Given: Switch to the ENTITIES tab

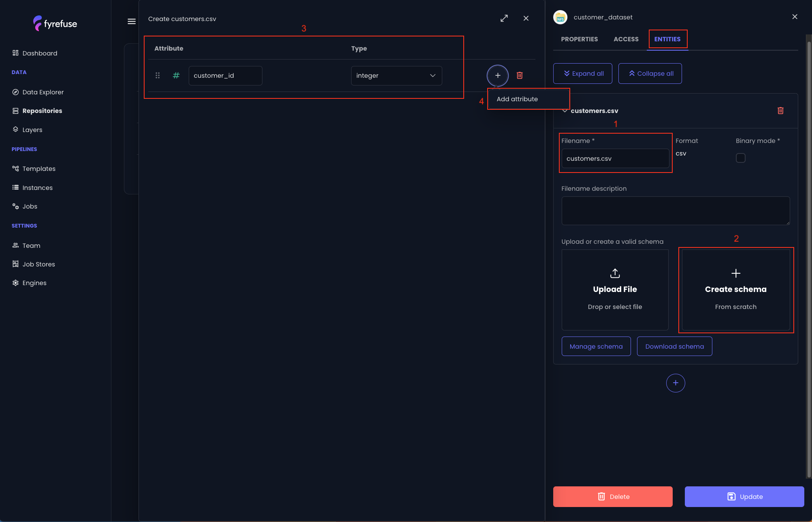Looking at the screenshot, I should (x=667, y=39).
